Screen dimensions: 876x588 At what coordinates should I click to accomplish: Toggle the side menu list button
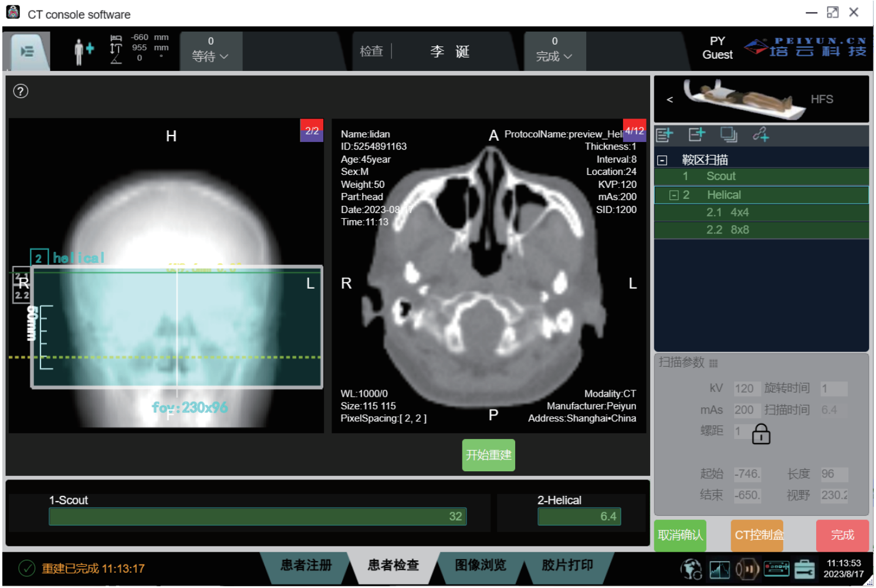(x=27, y=52)
